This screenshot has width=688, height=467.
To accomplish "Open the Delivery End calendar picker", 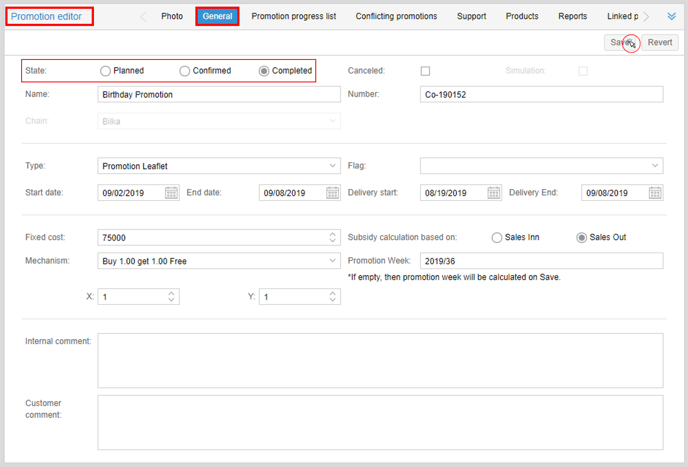I will tap(655, 193).
